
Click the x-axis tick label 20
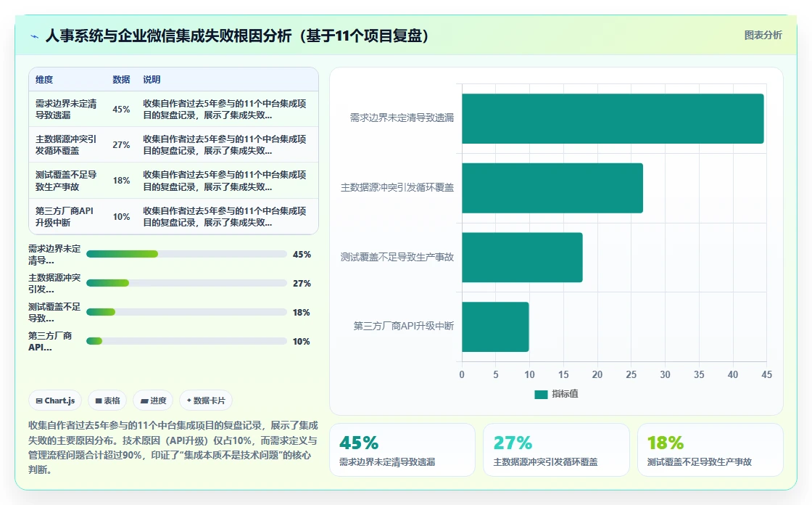click(x=597, y=375)
